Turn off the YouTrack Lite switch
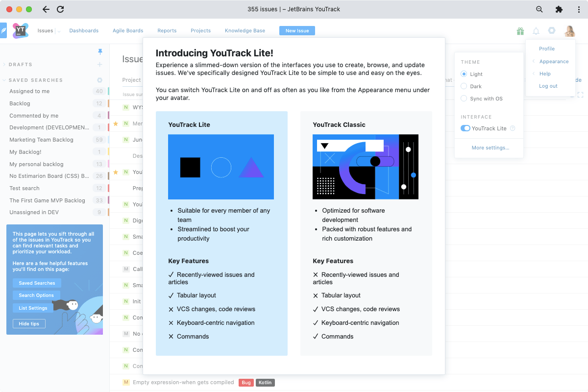 point(465,128)
